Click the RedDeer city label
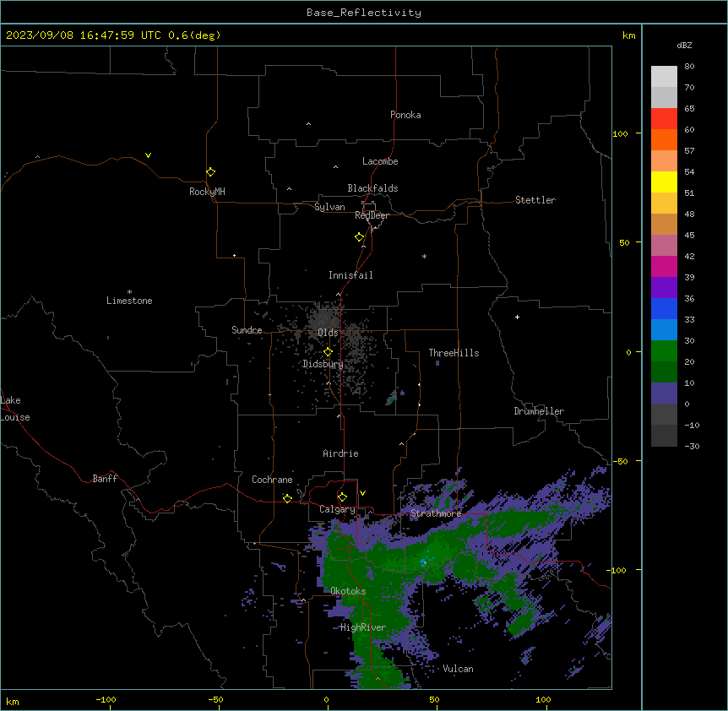This screenshot has height=711, width=728. [372, 215]
